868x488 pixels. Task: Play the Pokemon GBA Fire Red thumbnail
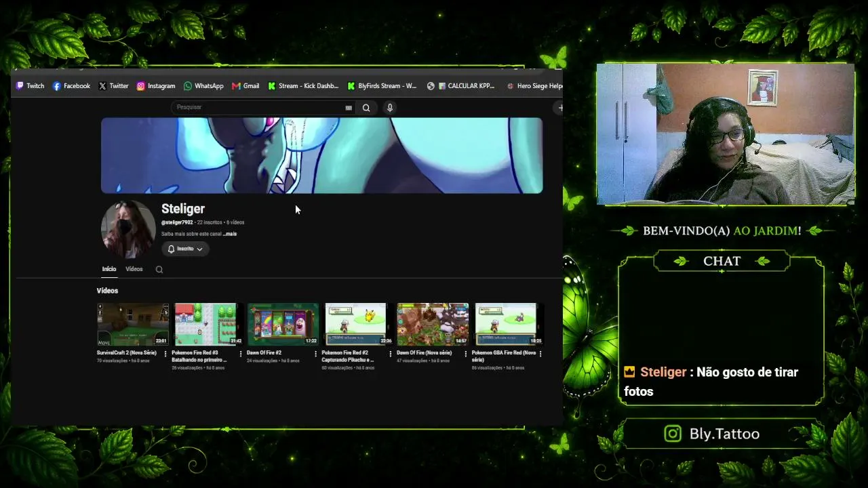coord(507,324)
